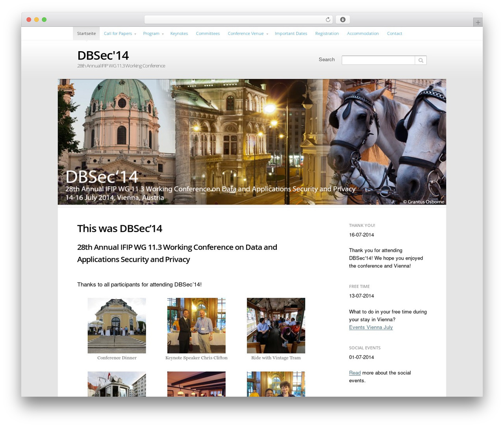Select the Startseite menu item
Screen dimensions: 504x427
[86, 33]
